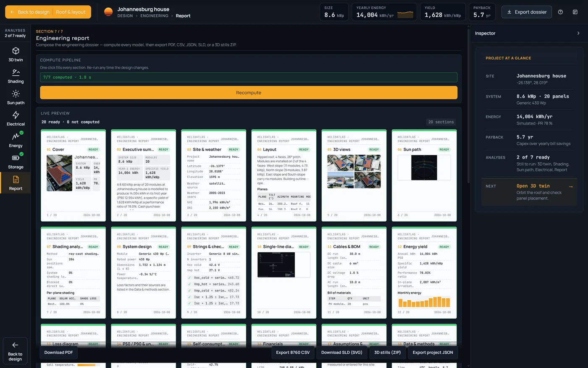The height and width of the screenshot is (368, 588).
Task: Open the notes panel icon beside help
Action: pos(575,12)
